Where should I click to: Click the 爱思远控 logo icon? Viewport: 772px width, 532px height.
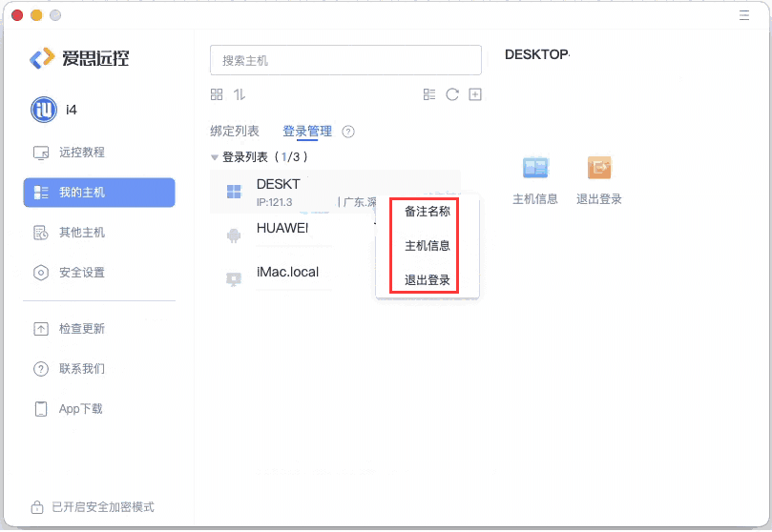click(x=42, y=58)
